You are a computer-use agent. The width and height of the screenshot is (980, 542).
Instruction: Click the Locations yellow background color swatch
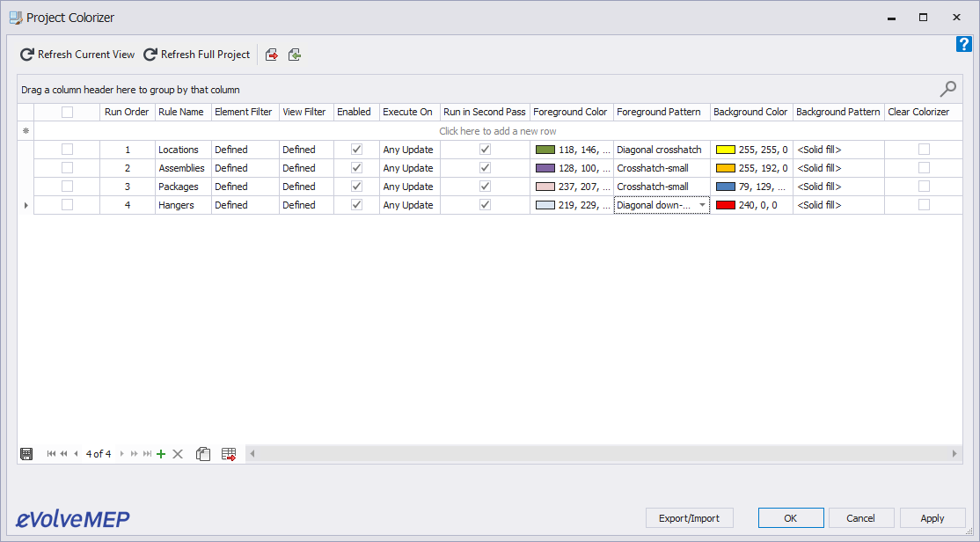(x=725, y=150)
